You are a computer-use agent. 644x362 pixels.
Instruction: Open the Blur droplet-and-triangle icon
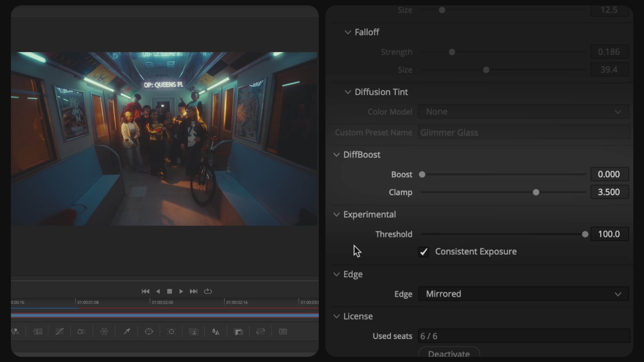point(216,331)
